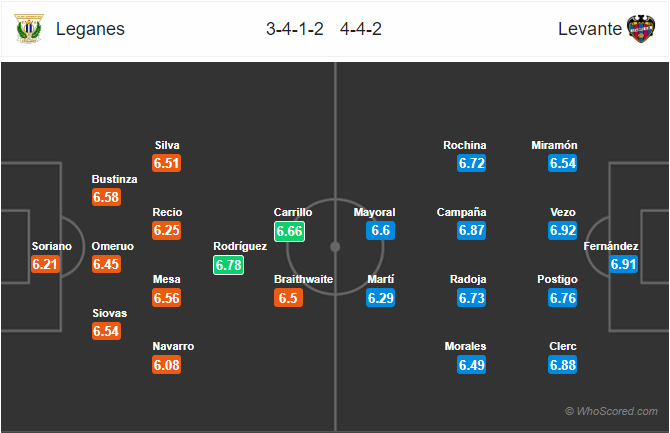Click player name Miramón
The image size is (670, 433).
point(555,145)
